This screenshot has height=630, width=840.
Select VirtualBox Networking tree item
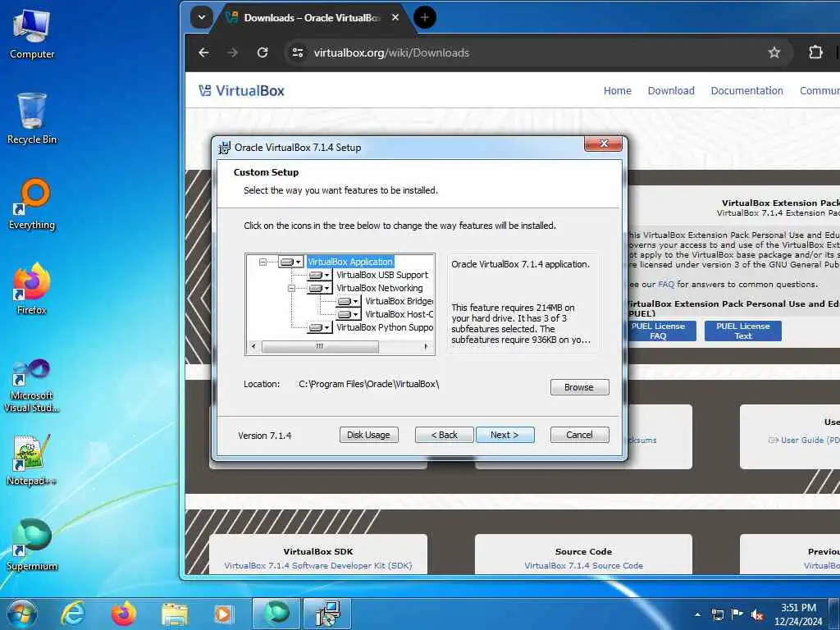[379, 288]
